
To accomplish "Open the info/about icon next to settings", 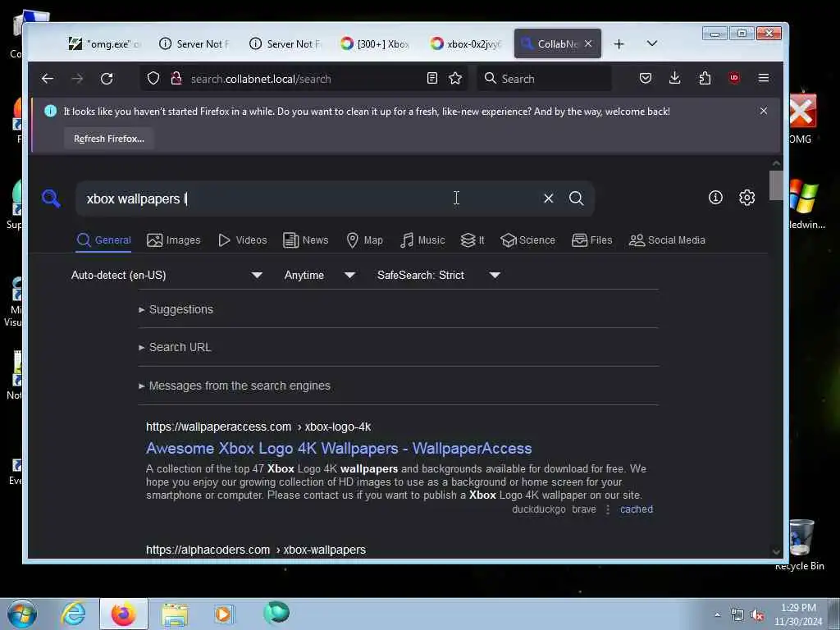I will (715, 198).
